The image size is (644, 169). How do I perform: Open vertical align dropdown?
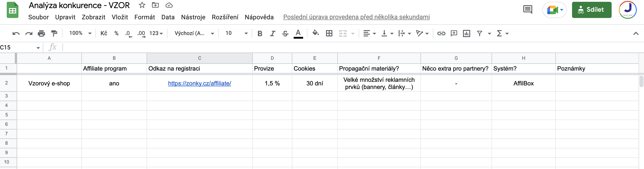(x=387, y=33)
